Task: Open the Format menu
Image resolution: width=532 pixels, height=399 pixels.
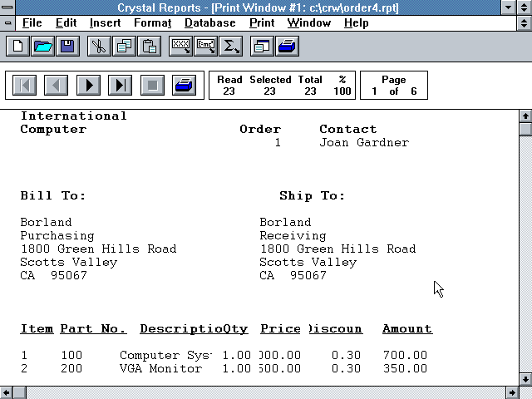Action: [153, 22]
